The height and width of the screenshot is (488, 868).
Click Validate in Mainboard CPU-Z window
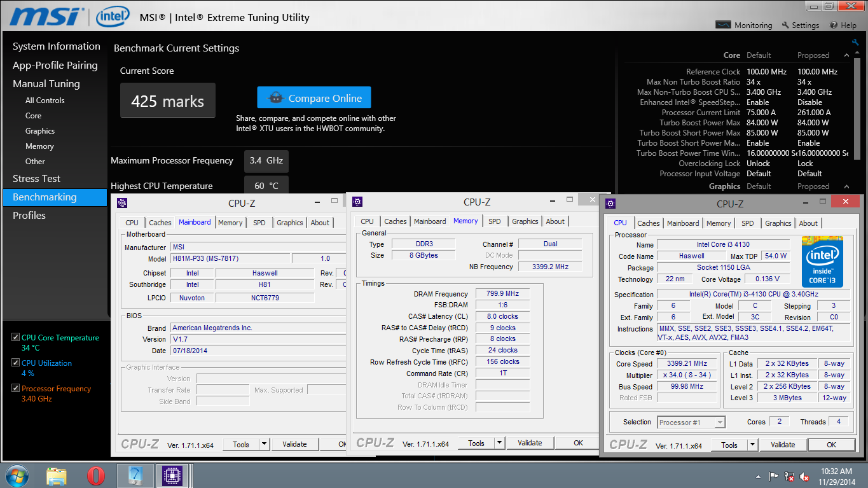pyautogui.click(x=294, y=444)
